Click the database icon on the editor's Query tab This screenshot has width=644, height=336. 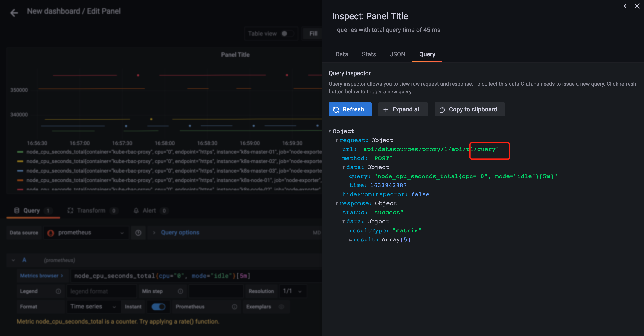click(17, 210)
